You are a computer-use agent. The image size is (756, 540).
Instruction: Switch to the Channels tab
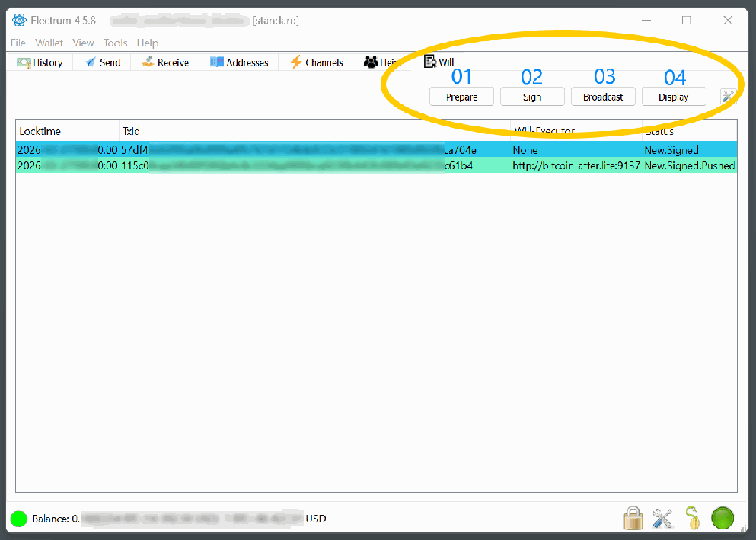316,62
